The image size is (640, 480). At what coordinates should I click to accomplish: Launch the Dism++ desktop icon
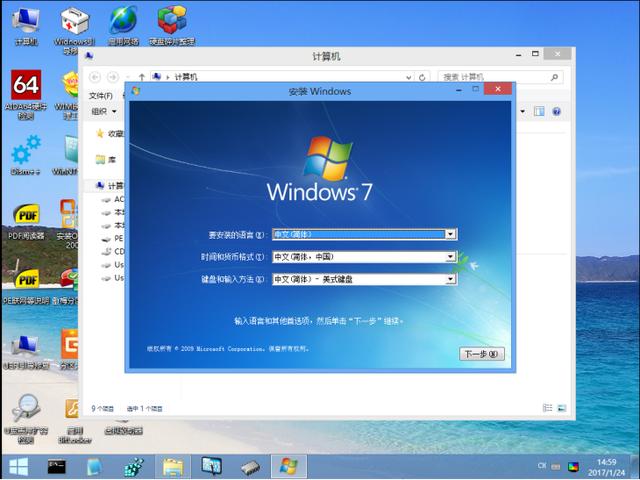pyautogui.click(x=26, y=155)
